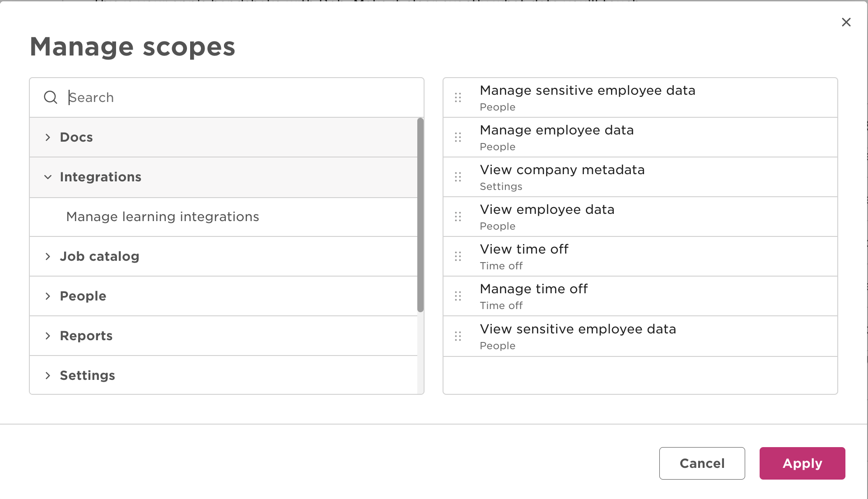Cancel the scope changes
868x499 pixels.
point(702,463)
